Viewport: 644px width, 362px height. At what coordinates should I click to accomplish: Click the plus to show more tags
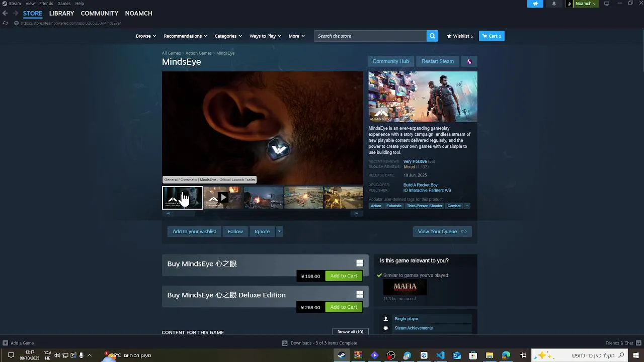click(x=467, y=206)
